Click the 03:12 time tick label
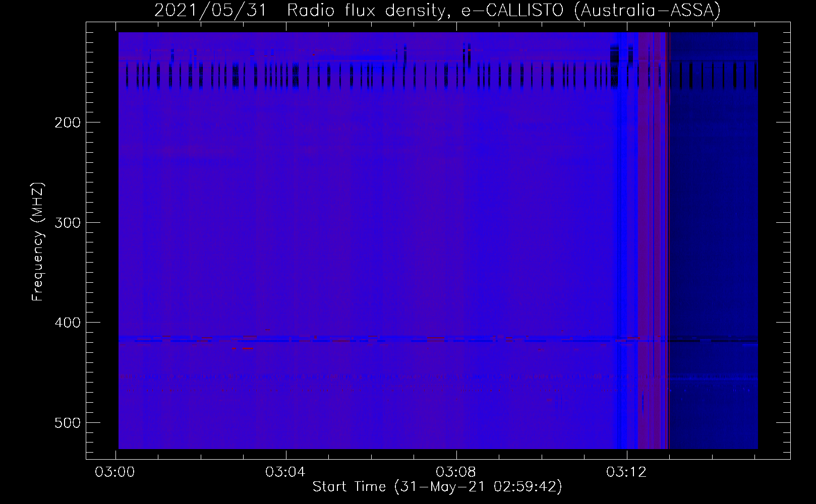Screen dimensions: 816x504 coord(626,472)
